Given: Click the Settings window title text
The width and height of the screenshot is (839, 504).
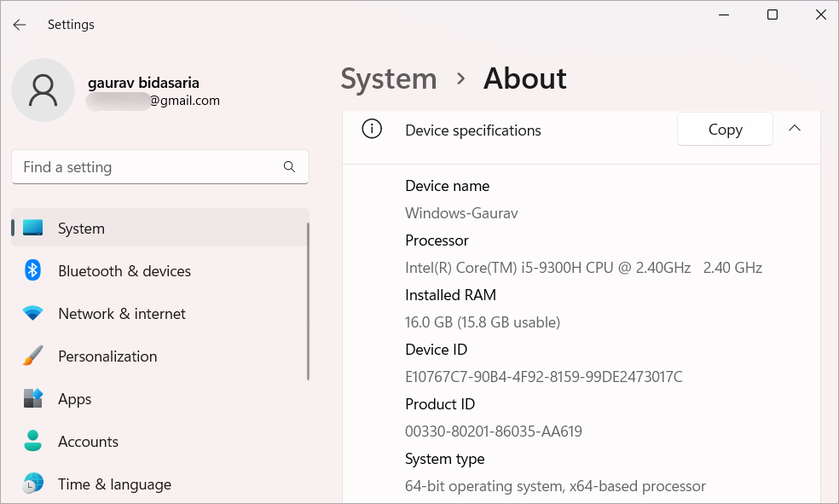Looking at the screenshot, I should 71,25.
